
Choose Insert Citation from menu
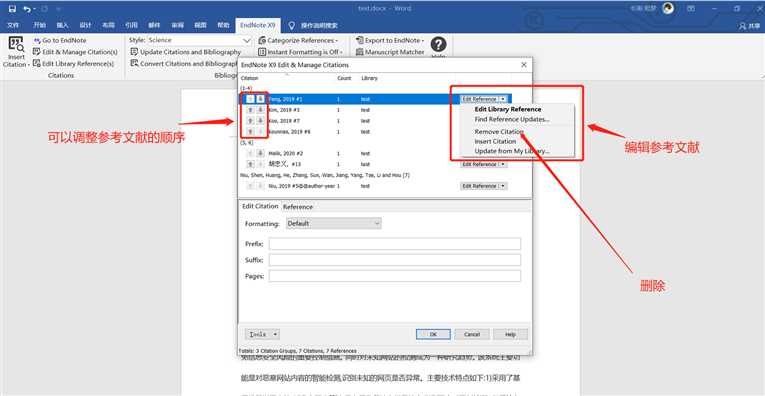pos(495,141)
